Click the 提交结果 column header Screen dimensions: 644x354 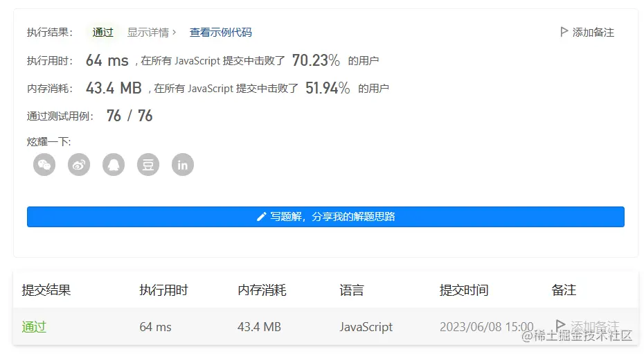tap(46, 290)
